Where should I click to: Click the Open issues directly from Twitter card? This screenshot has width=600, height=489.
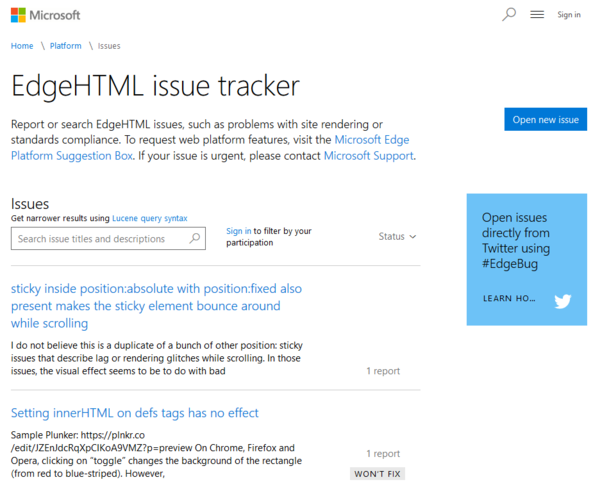(x=527, y=259)
